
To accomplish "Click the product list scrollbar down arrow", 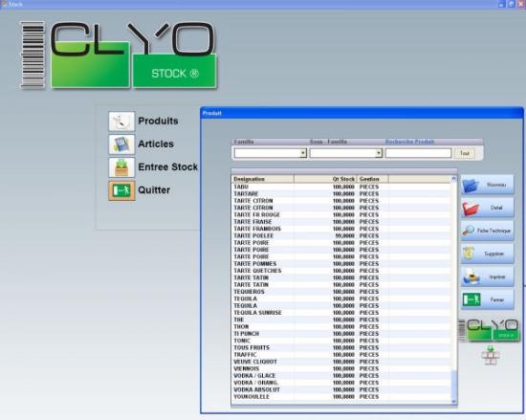I will coord(454,401).
